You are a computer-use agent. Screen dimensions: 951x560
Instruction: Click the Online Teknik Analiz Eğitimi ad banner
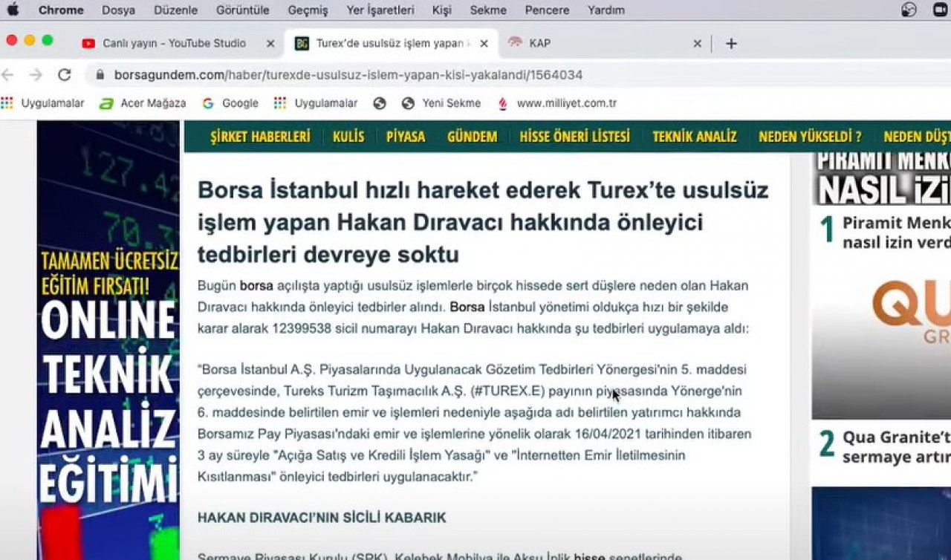point(108,340)
